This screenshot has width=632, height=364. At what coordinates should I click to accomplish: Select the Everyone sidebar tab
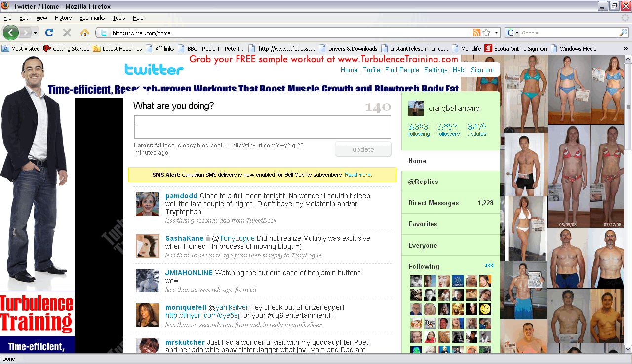(x=451, y=245)
